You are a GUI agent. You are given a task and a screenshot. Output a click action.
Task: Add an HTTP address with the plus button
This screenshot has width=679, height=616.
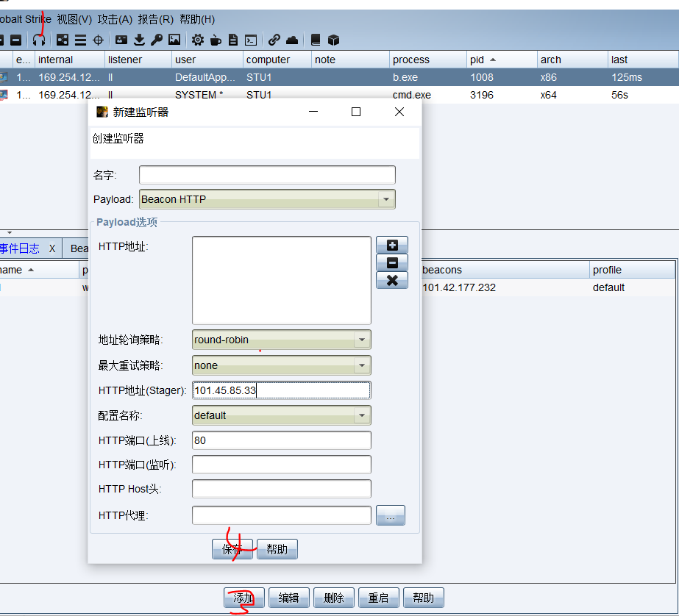[x=392, y=246]
